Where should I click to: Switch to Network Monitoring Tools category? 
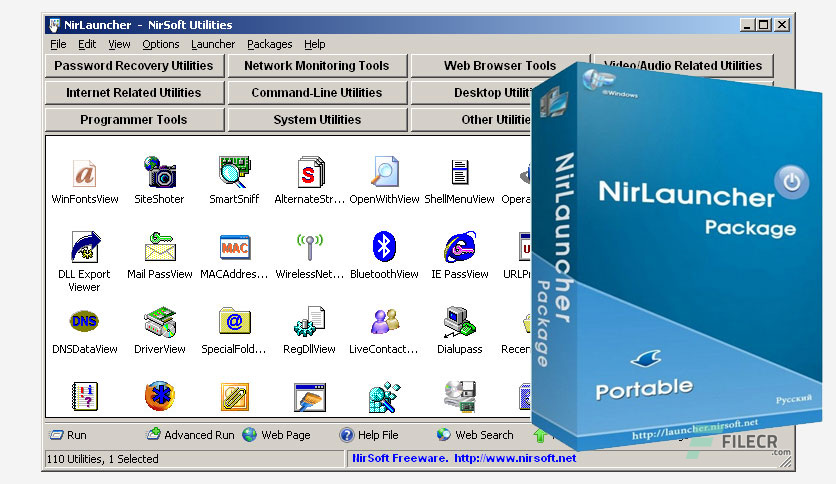317,66
